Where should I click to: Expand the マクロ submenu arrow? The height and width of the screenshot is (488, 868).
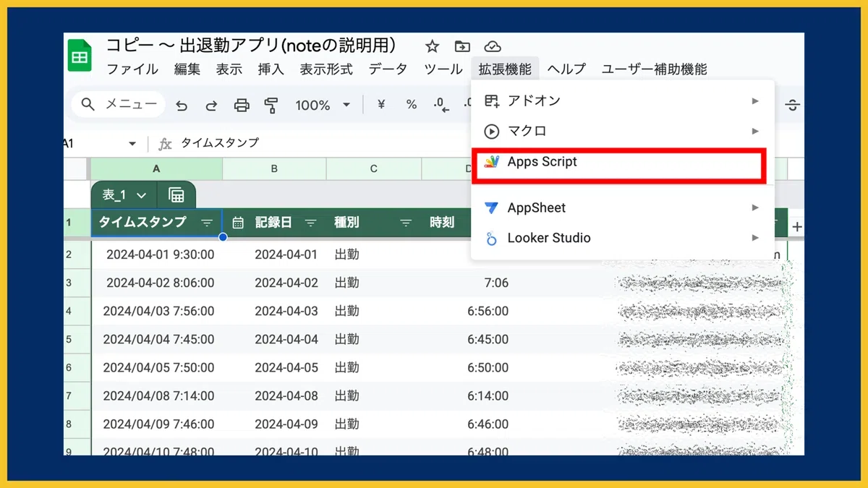pyautogui.click(x=755, y=132)
